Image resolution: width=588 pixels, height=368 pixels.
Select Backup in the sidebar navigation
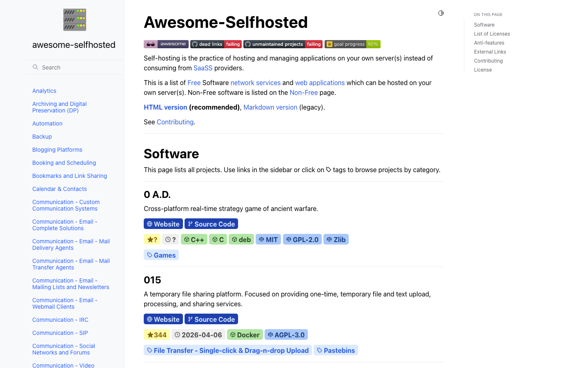42,137
